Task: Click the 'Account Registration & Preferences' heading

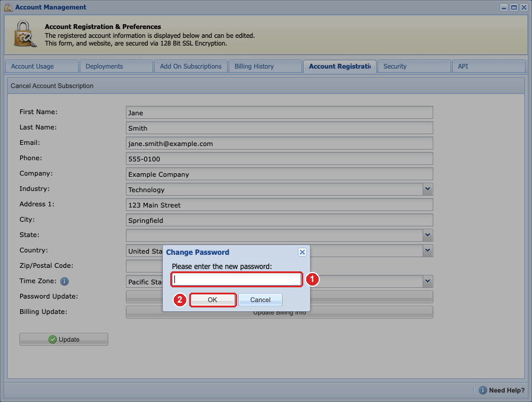Action: coord(103,27)
